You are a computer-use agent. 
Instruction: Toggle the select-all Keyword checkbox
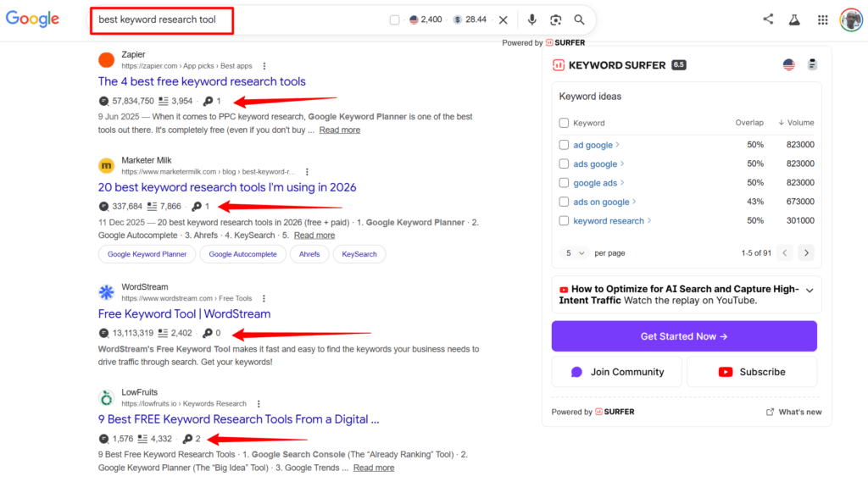564,123
